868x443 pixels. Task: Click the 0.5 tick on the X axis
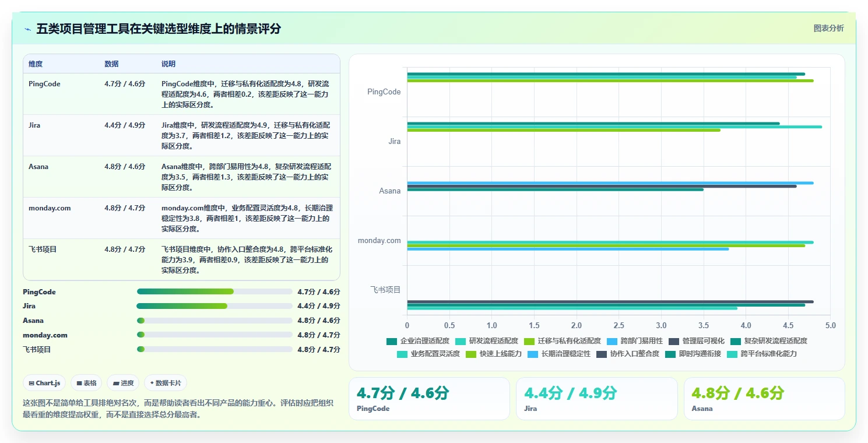449,325
